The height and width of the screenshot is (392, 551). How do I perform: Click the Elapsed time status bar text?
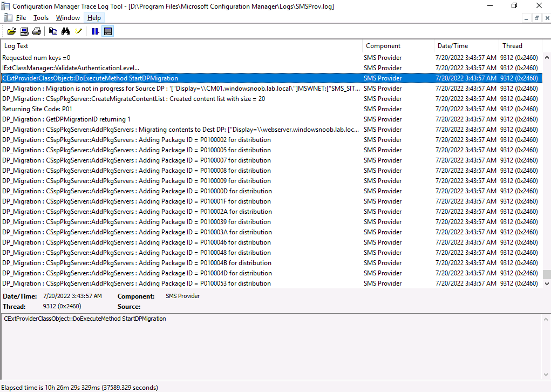point(80,388)
